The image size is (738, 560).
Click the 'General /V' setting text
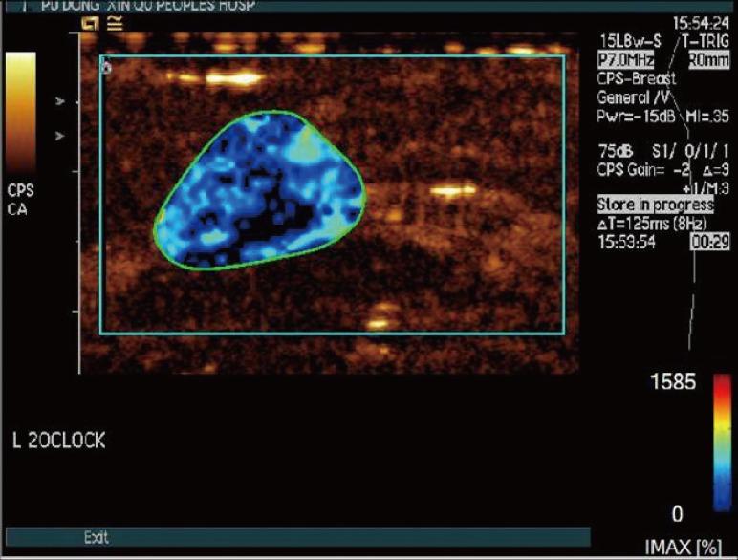pos(633,97)
